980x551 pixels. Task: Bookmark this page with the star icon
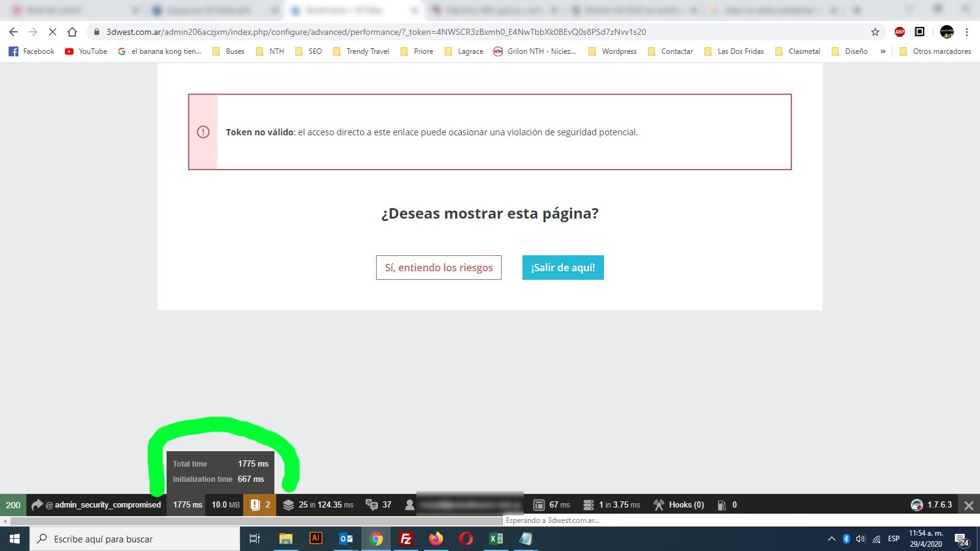point(875,32)
